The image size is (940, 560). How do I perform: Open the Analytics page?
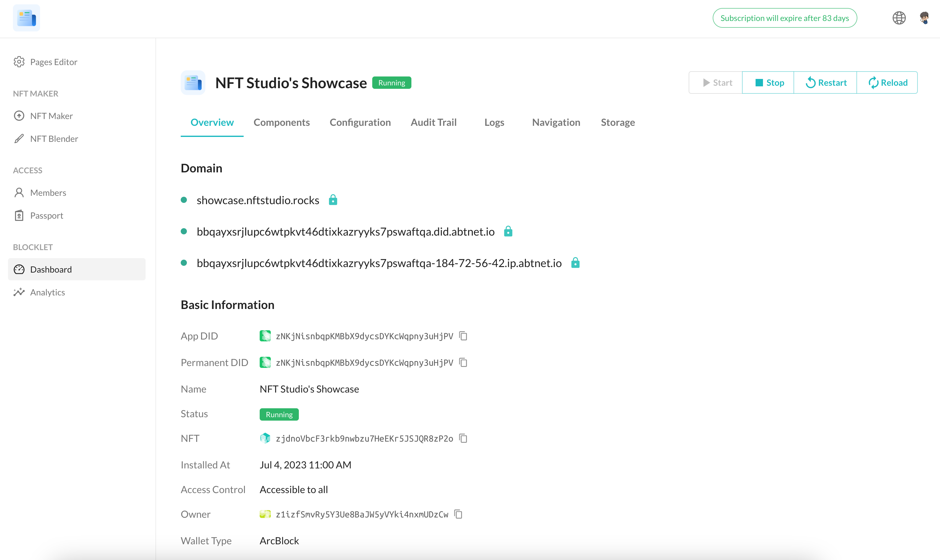click(47, 292)
